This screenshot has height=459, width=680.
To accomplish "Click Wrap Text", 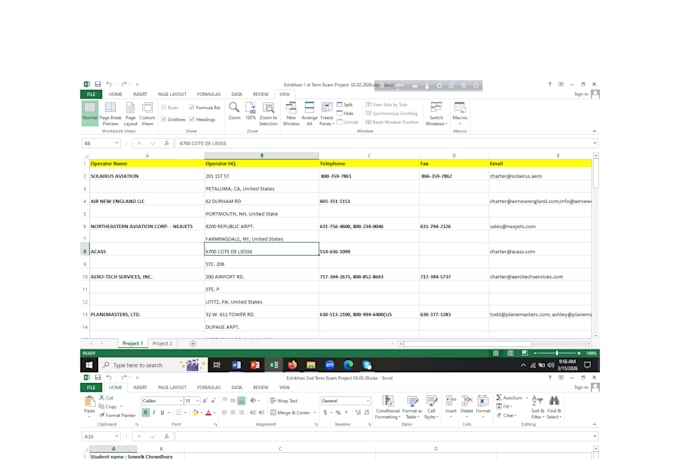I will click(x=284, y=400).
